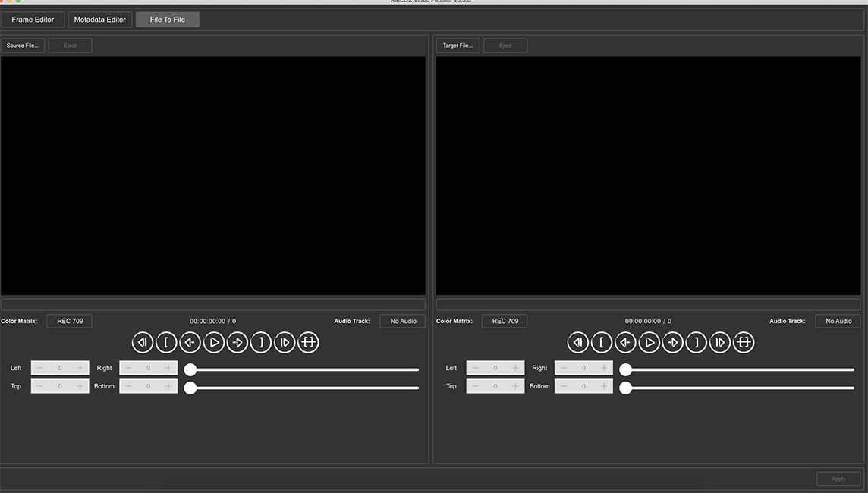Click the source upper slider handle

(190, 369)
